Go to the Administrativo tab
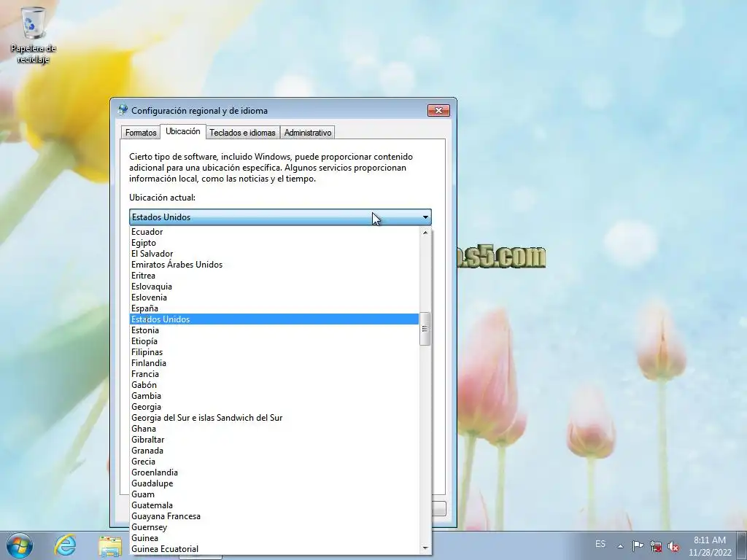The height and width of the screenshot is (560, 747). tap(308, 133)
